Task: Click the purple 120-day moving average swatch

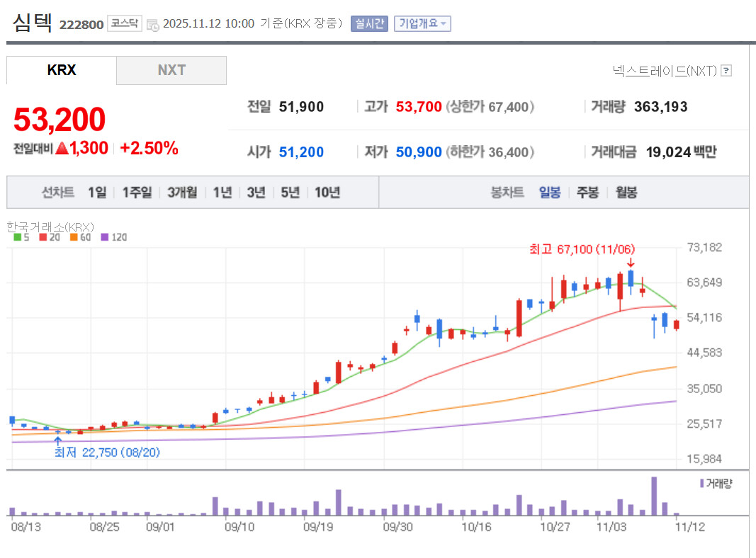Action: pos(105,238)
